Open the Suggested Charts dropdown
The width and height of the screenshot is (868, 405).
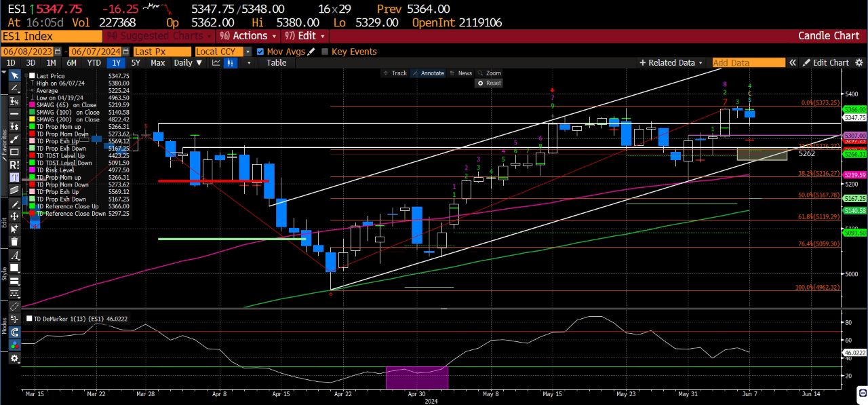(x=160, y=36)
